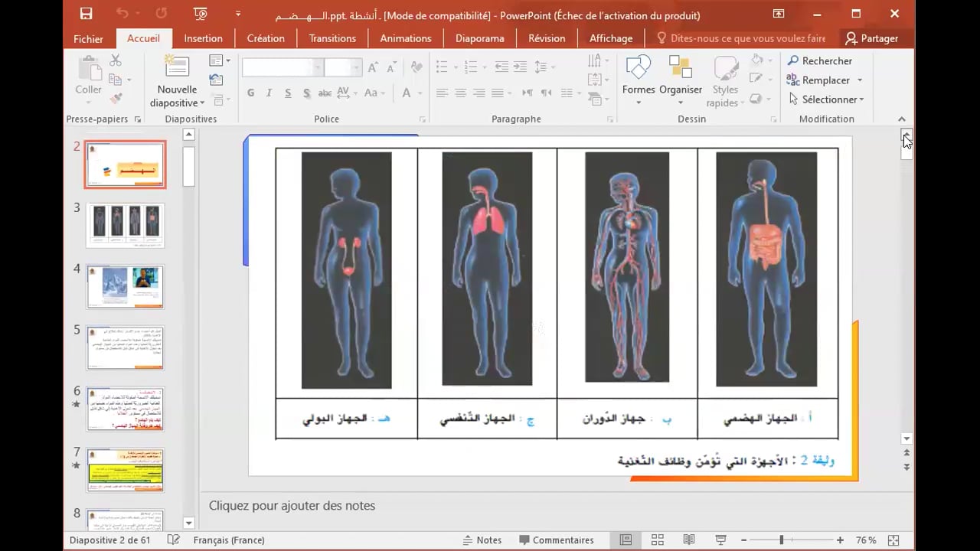Viewport: 980px width, 551px height.
Task: Select slide 4 thumbnail
Action: [125, 286]
